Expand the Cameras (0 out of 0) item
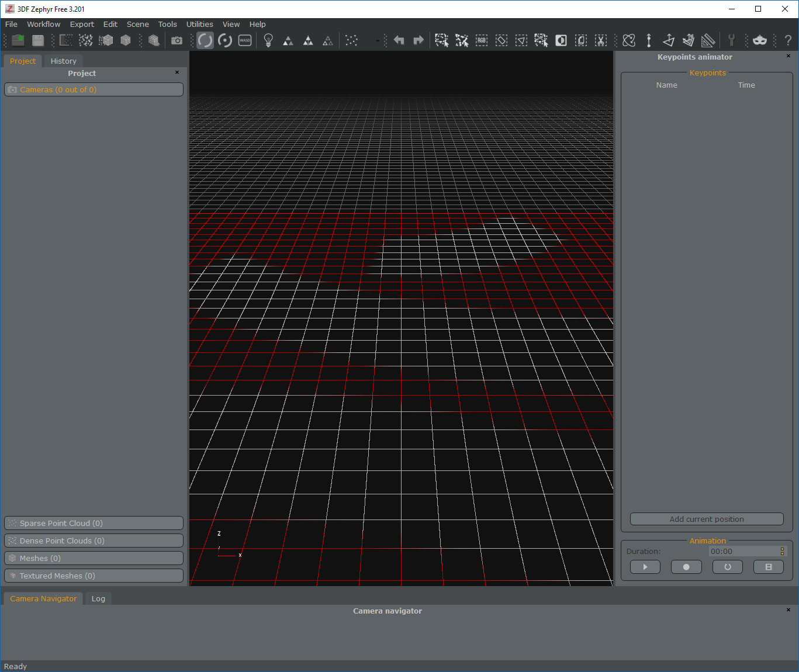799x672 pixels. point(94,89)
